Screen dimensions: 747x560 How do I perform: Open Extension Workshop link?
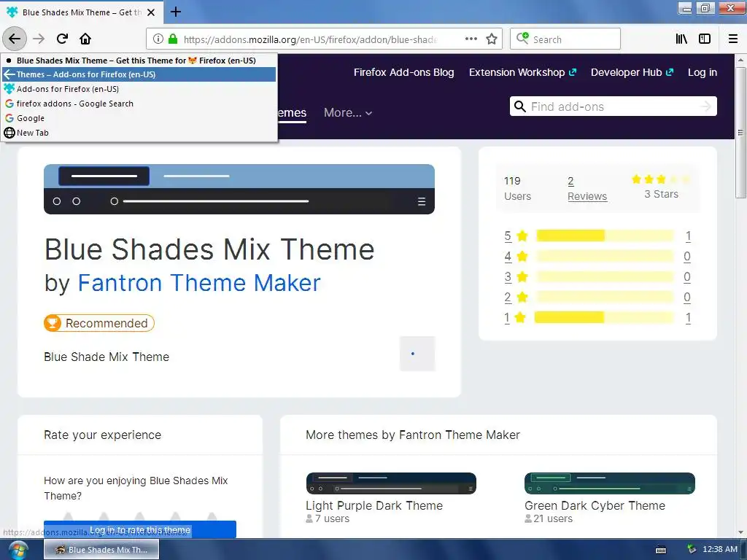522,72
